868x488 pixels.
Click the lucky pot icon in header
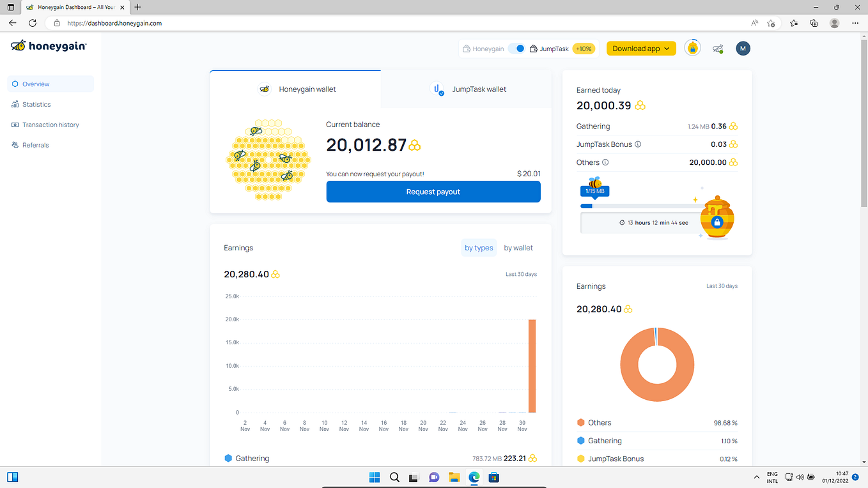(x=692, y=48)
